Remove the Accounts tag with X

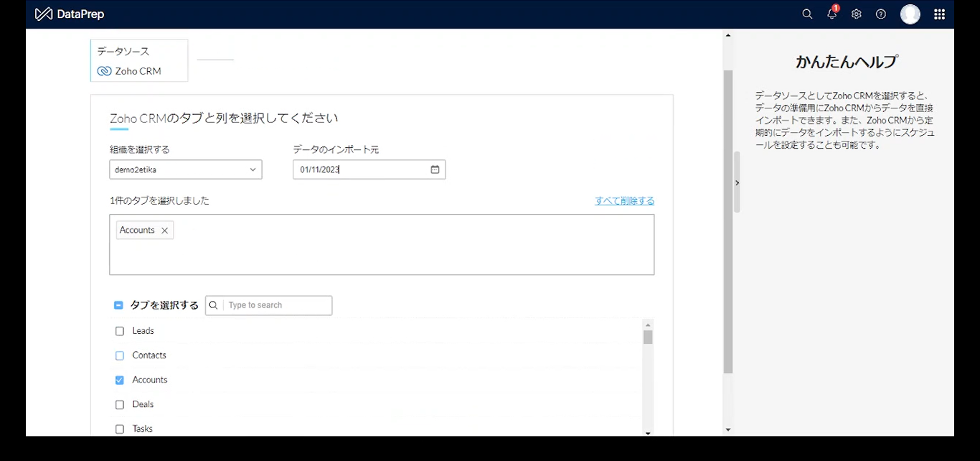[164, 230]
